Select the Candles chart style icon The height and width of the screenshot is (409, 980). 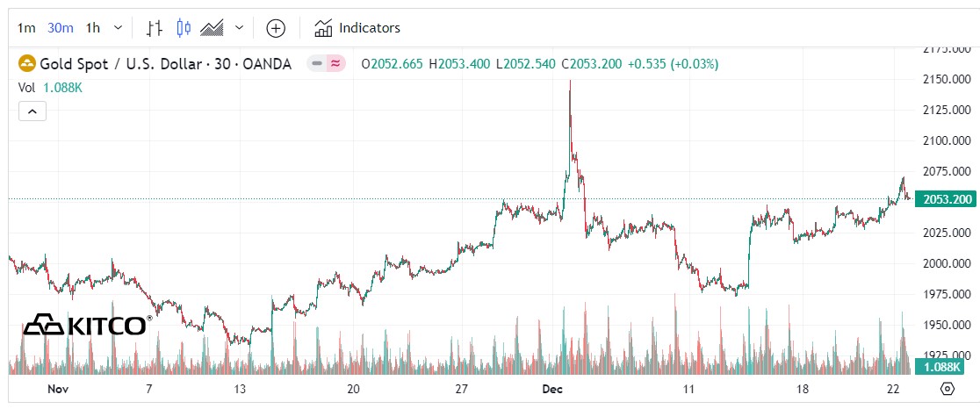[184, 28]
